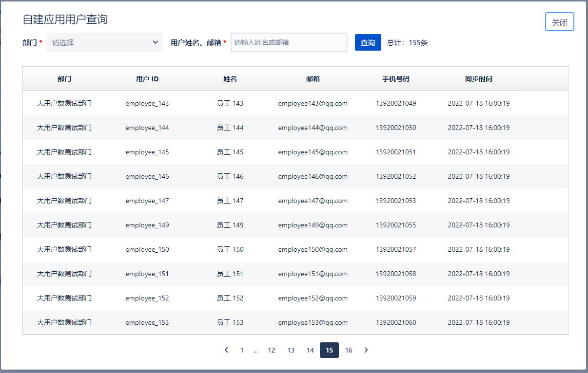The height and width of the screenshot is (373, 588).
Task: Click the 用户 ID column header
Action: click(x=147, y=79)
